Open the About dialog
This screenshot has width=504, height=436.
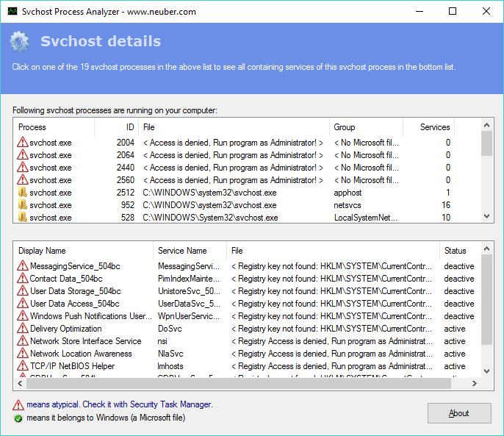[459, 413]
